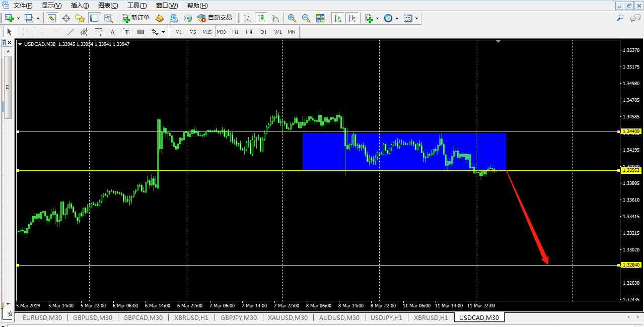Open the 图表(C) menu
The height and width of the screenshot is (327, 644).
click(108, 6)
